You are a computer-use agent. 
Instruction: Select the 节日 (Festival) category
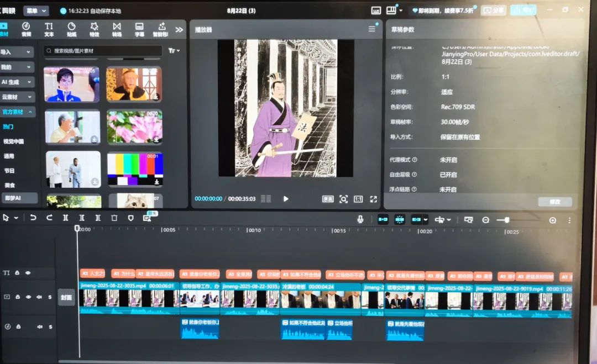pyautogui.click(x=9, y=171)
